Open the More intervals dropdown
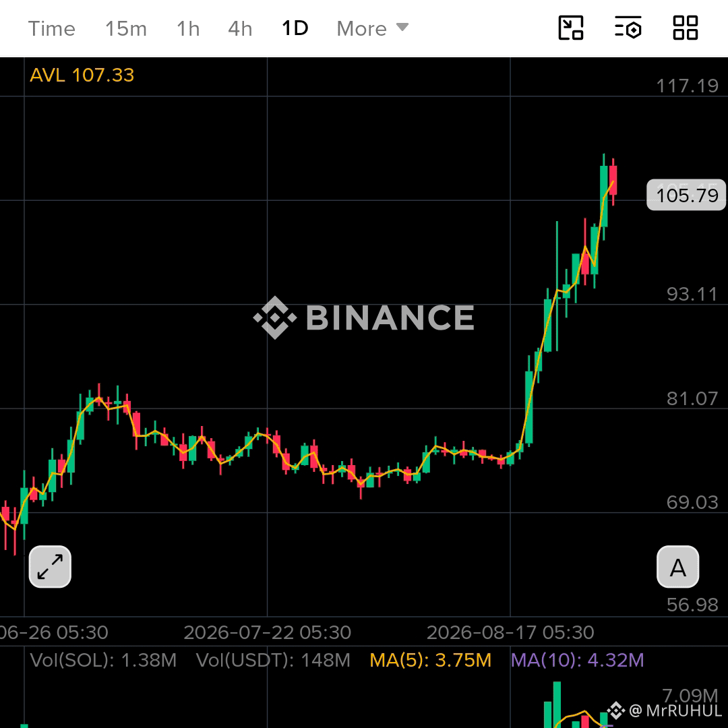The height and width of the screenshot is (728, 728). click(373, 29)
